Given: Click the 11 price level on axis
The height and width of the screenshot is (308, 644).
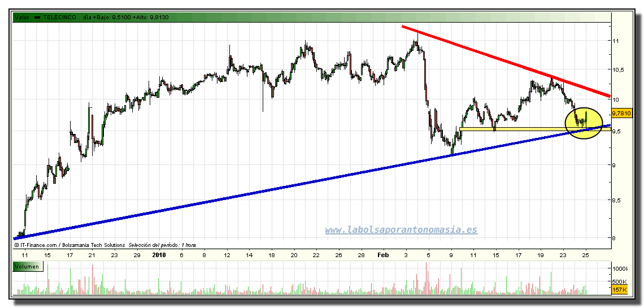Looking at the screenshot, I should tap(617, 41).
